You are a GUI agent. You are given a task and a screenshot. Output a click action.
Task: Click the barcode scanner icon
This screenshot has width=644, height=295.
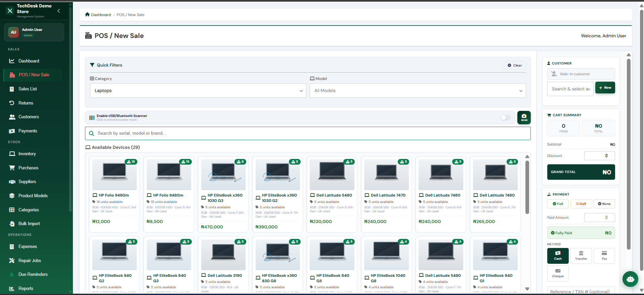92,118
